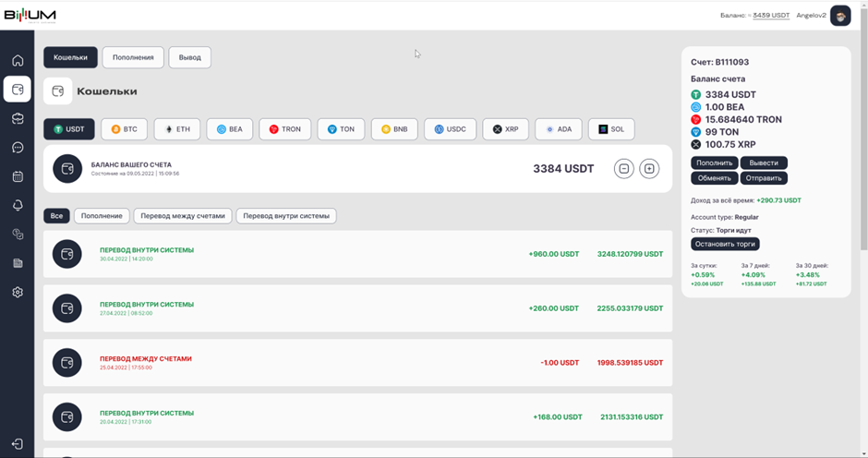This screenshot has width=868, height=458.
Task: Open the home icon in sidebar
Action: click(18, 60)
